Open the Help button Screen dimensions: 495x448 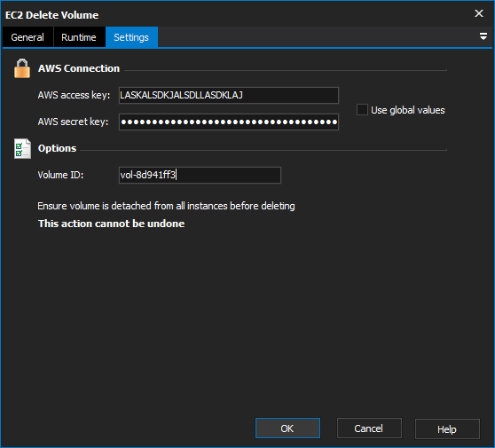pos(447,428)
